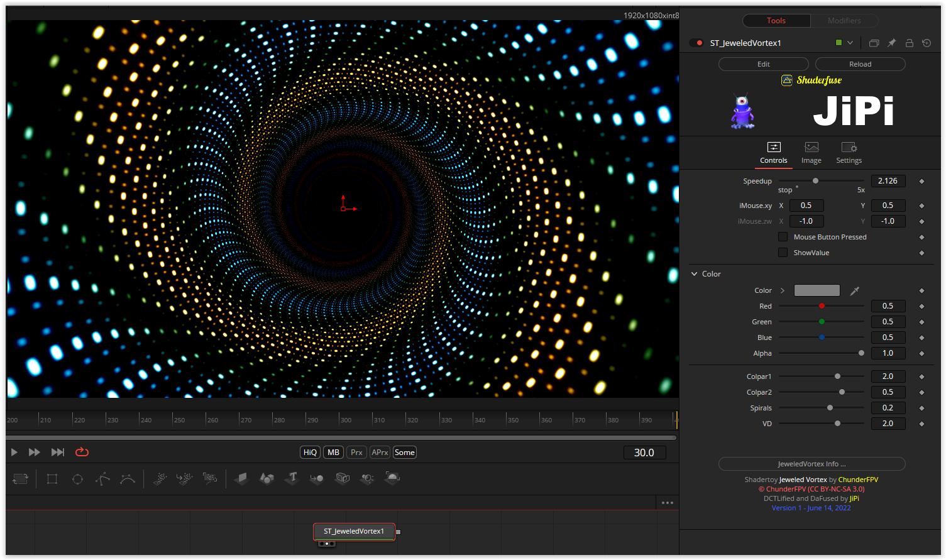
Task: Select the ST_JeweledVortex1 node
Action: [x=354, y=532]
